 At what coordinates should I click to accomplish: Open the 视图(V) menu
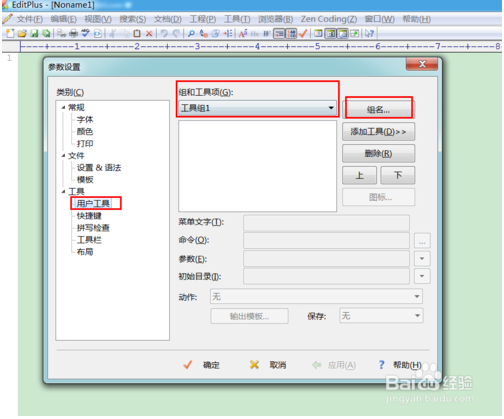[98, 19]
